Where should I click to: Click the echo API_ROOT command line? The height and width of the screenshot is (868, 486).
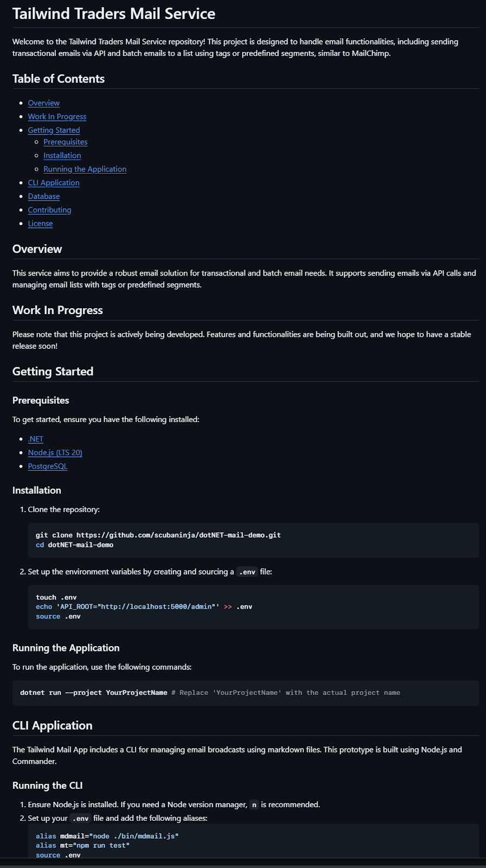pyautogui.click(x=144, y=607)
